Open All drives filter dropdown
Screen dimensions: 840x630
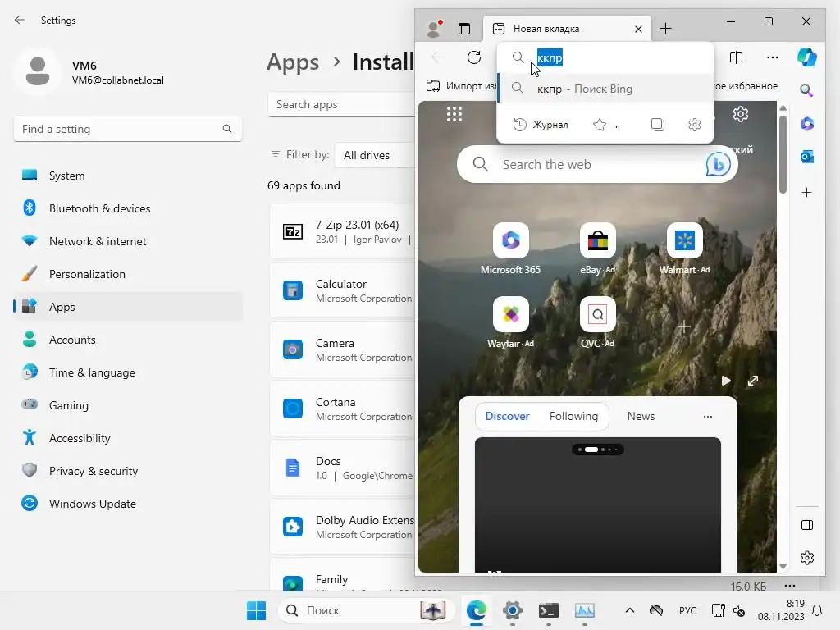pos(375,155)
